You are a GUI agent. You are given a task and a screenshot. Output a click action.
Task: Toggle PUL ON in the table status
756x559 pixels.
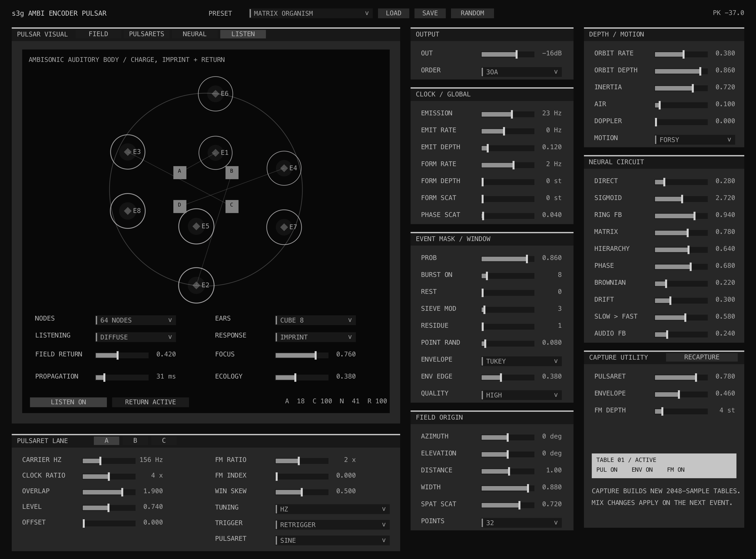607,470
